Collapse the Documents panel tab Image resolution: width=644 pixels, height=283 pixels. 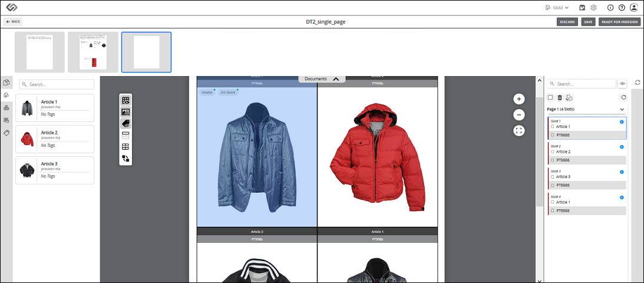point(322,78)
